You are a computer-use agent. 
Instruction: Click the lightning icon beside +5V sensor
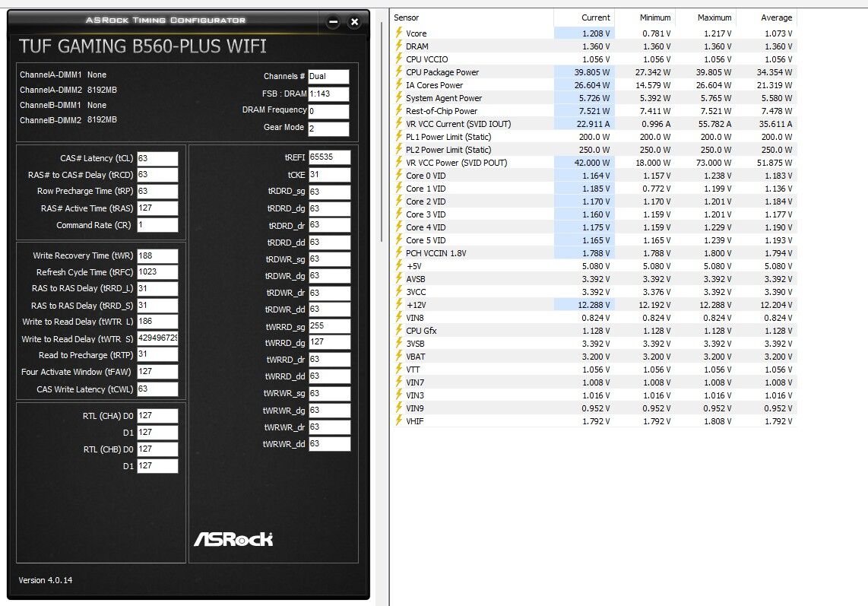pyautogui.click(x=398, y=265)
